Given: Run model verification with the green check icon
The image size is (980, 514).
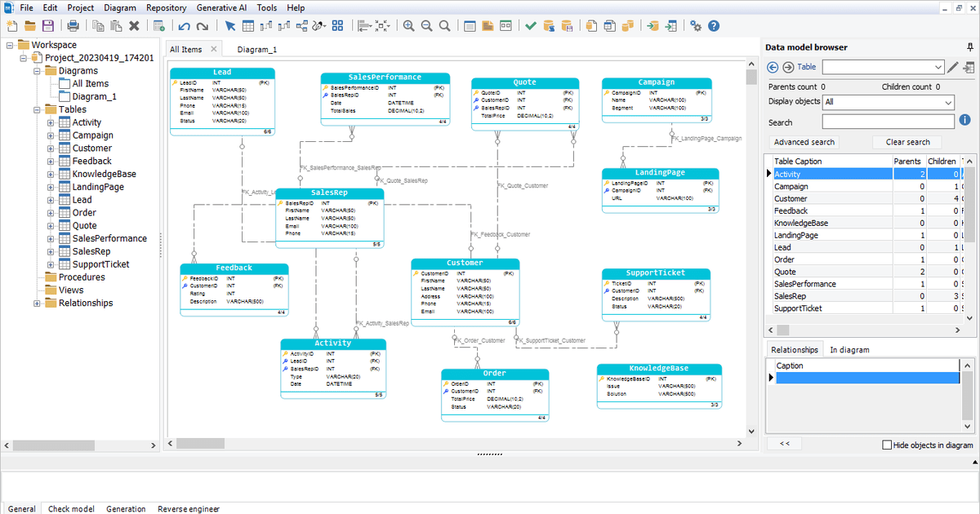Looking at the screenshot, I should click(531, 25).
